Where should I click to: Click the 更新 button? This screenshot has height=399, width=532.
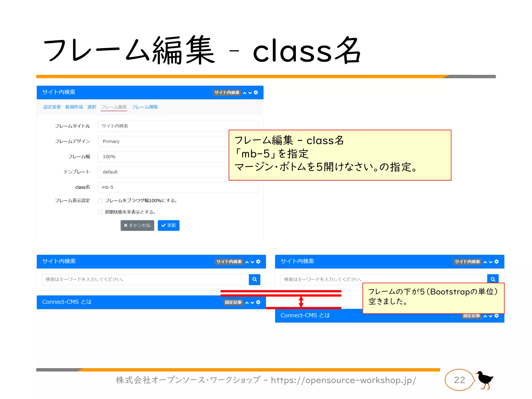[169, 225]
